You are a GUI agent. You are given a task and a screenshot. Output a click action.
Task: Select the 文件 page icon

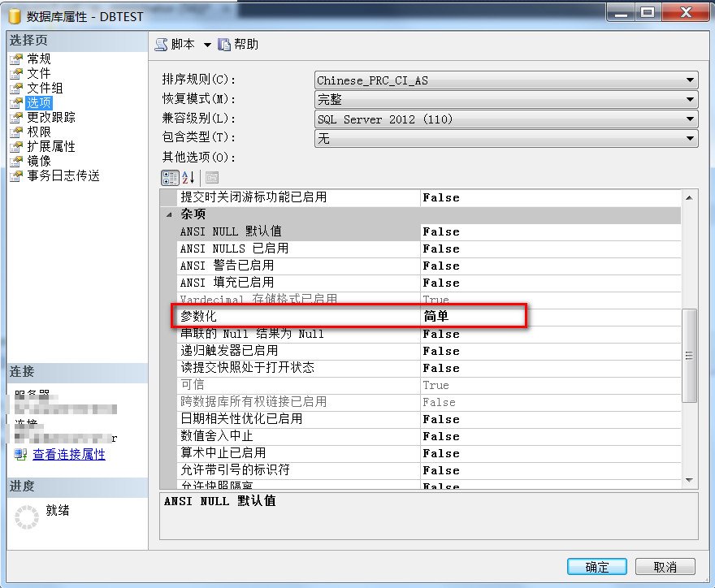point(16,73)
